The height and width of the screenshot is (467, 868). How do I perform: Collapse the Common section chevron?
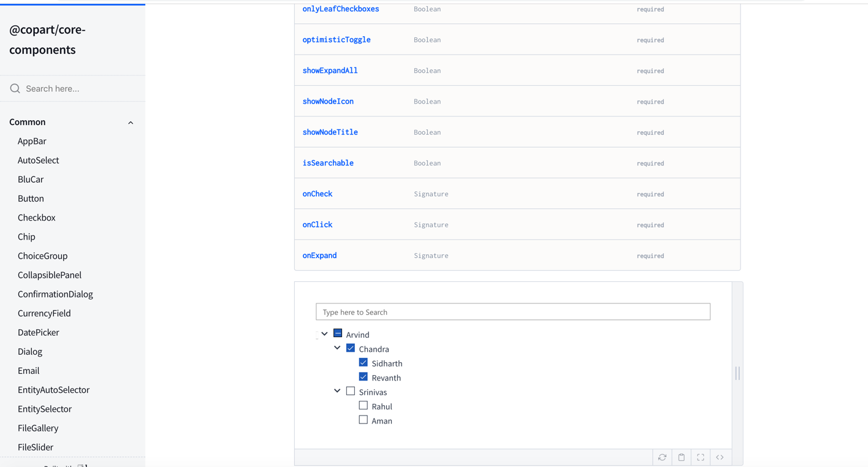[x=131, y=123]
